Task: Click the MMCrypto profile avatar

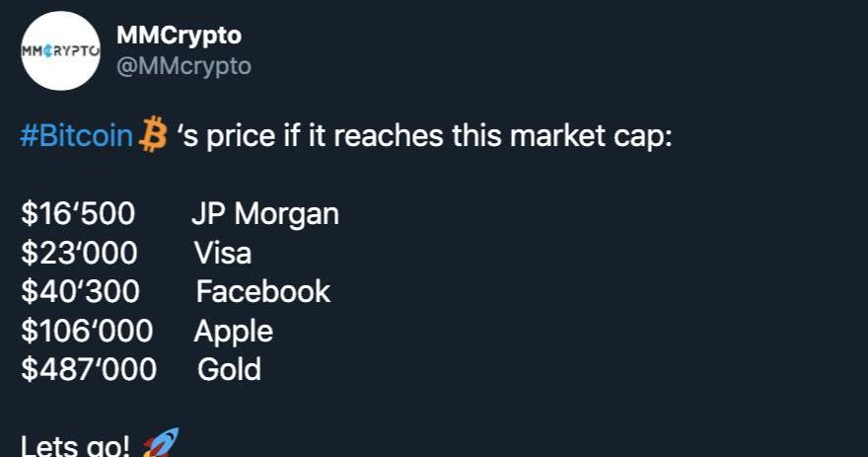Action: [61, 50]
